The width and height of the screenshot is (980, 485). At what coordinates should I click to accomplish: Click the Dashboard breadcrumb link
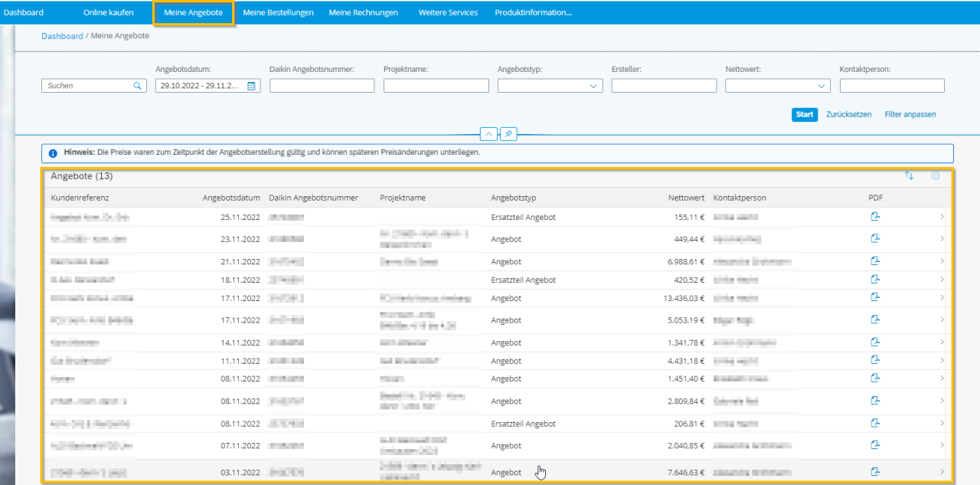[62, 36]
